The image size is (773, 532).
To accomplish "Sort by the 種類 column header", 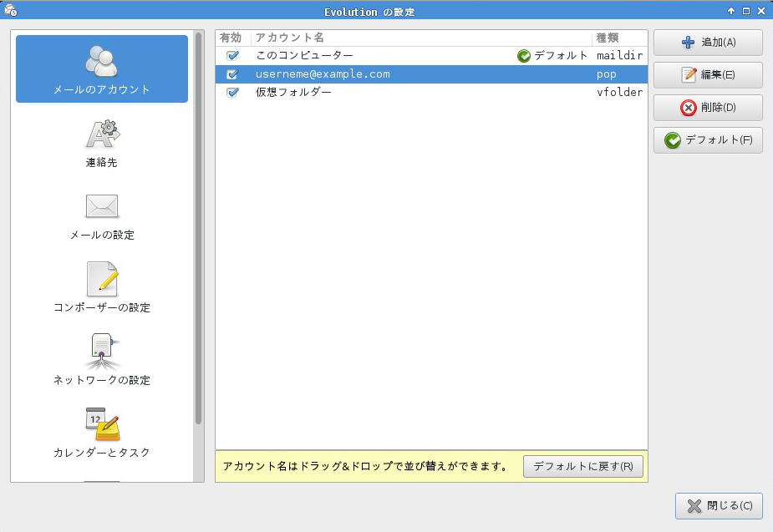I will (x=618, y=38).
